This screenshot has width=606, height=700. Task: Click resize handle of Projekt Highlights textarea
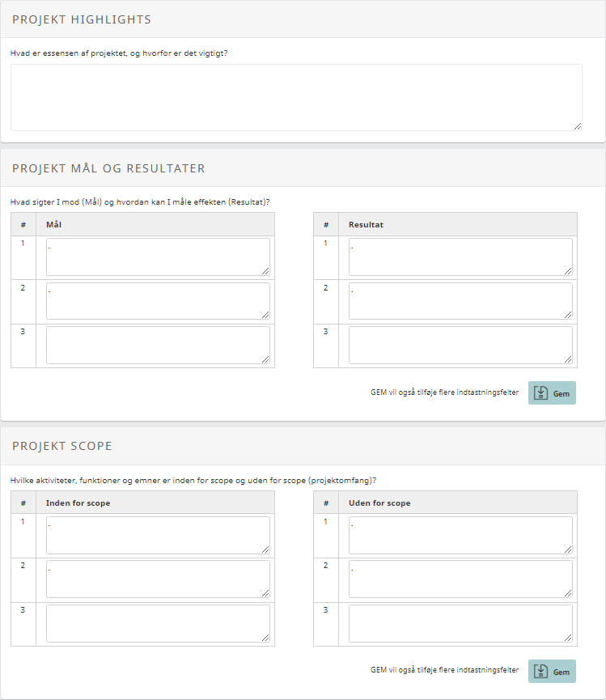[x=578, y=125]
